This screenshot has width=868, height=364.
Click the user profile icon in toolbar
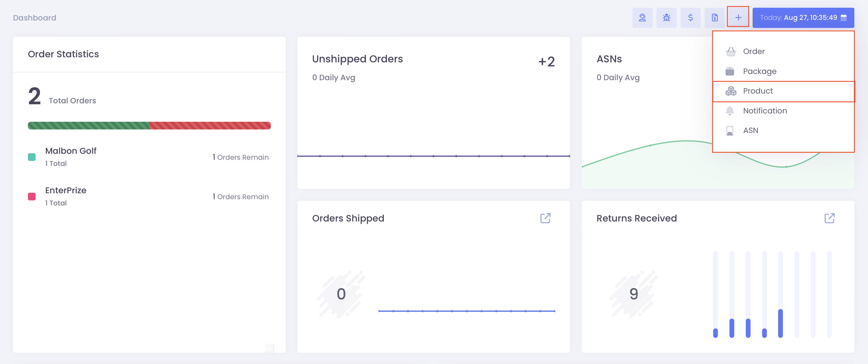(642, 18)
